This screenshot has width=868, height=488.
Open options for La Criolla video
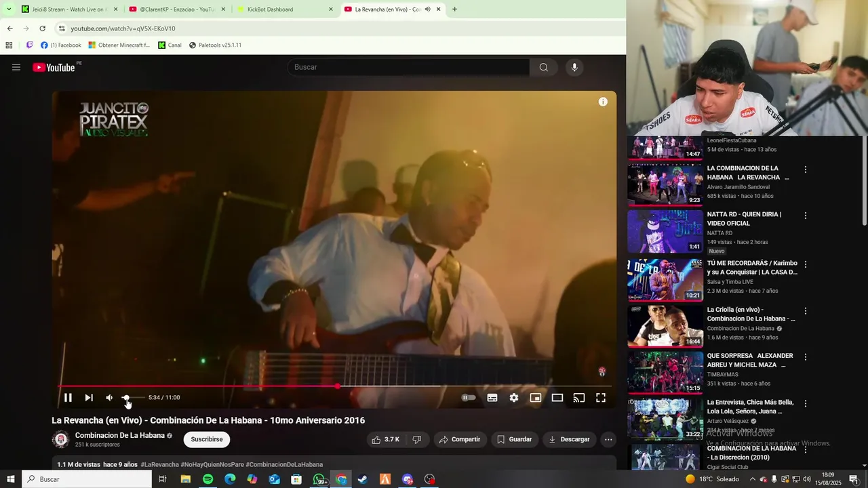pos(806,311)
